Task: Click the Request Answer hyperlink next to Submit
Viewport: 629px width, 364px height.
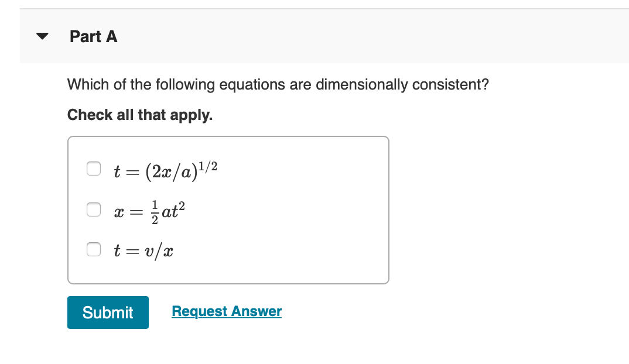Action: click(226, 311)
